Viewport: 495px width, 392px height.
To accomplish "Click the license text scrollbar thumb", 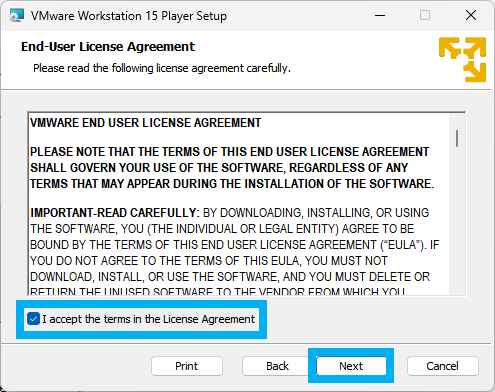I will pyautogui.click(x=457, y=138).
